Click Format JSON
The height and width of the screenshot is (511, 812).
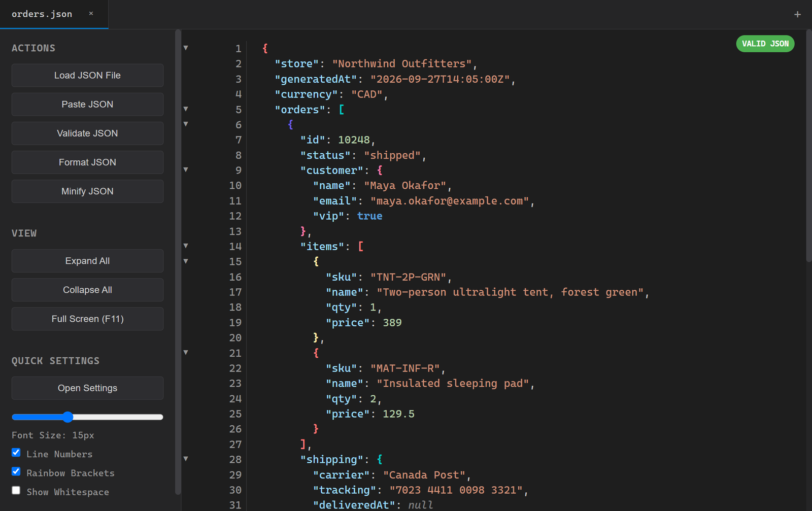(87, 162)
